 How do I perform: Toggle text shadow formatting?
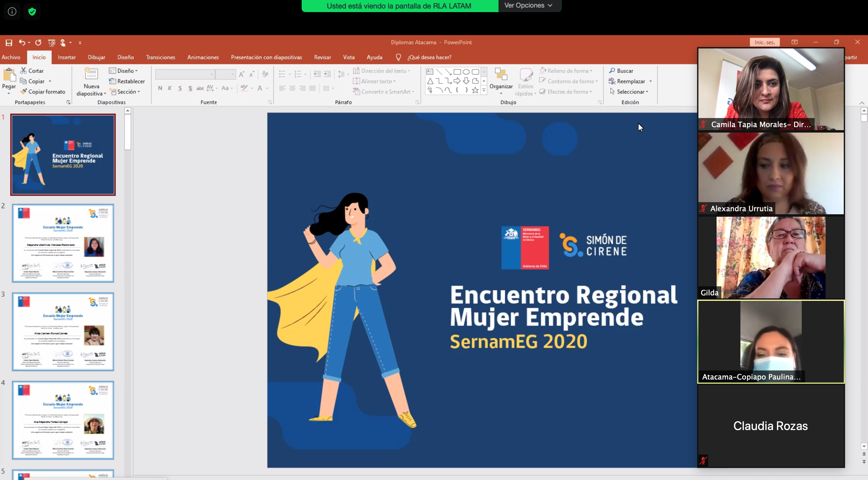(x=190, y=88)
